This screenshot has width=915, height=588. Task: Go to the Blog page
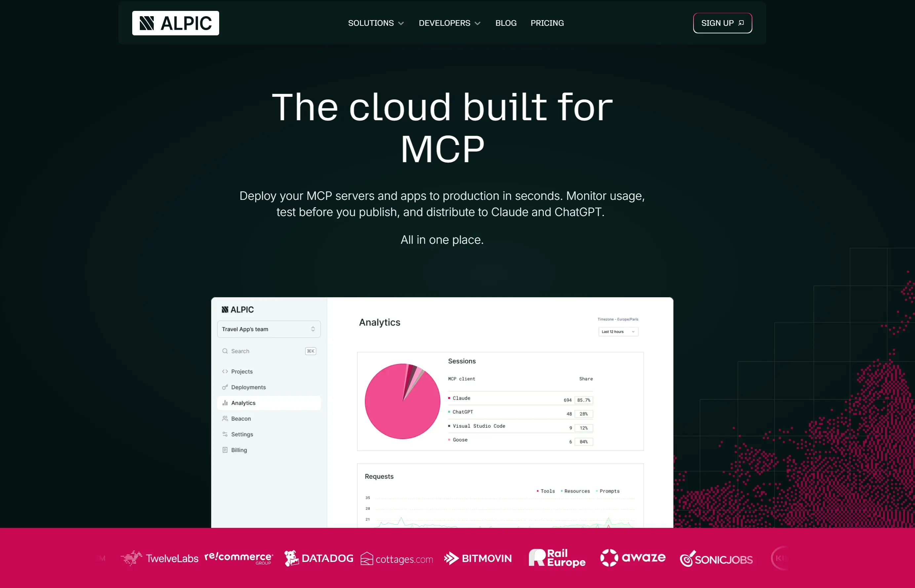pyautogui.click(x=506, y=23)
